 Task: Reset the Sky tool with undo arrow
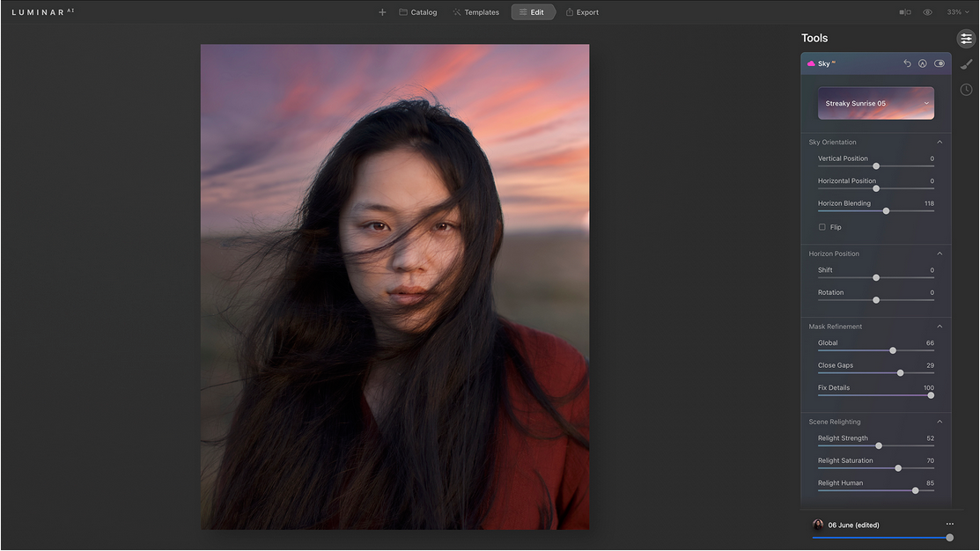click(x=907, y=63)
